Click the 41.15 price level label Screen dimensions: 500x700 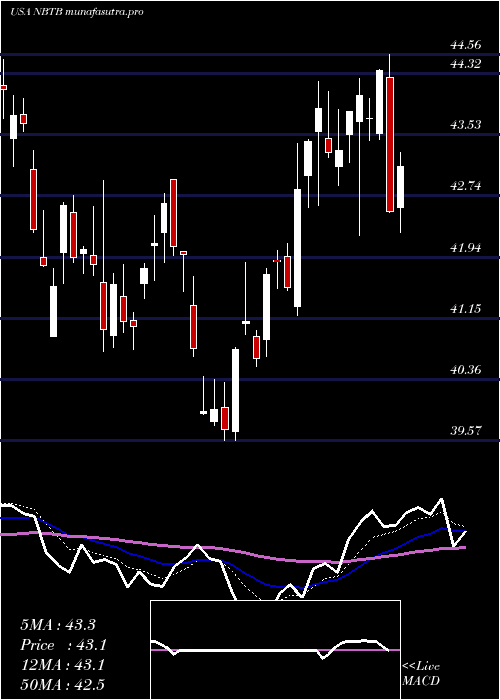pos(466,308)
